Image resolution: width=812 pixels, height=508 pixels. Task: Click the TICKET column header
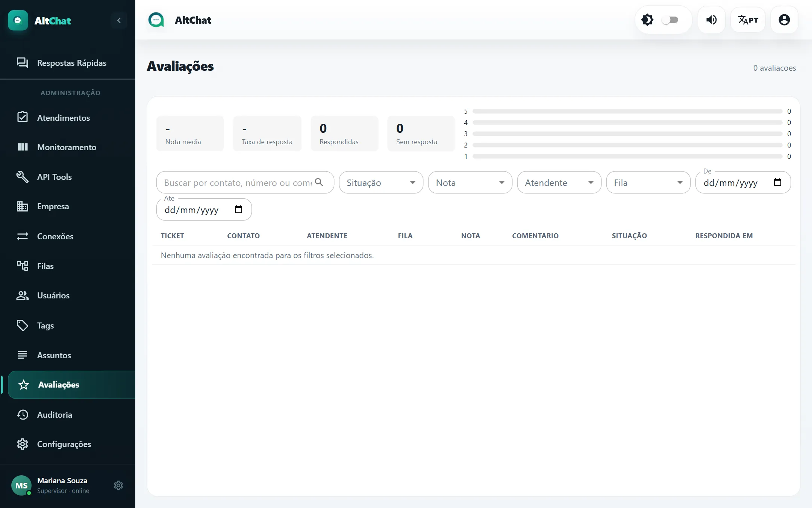coord(172,236)
